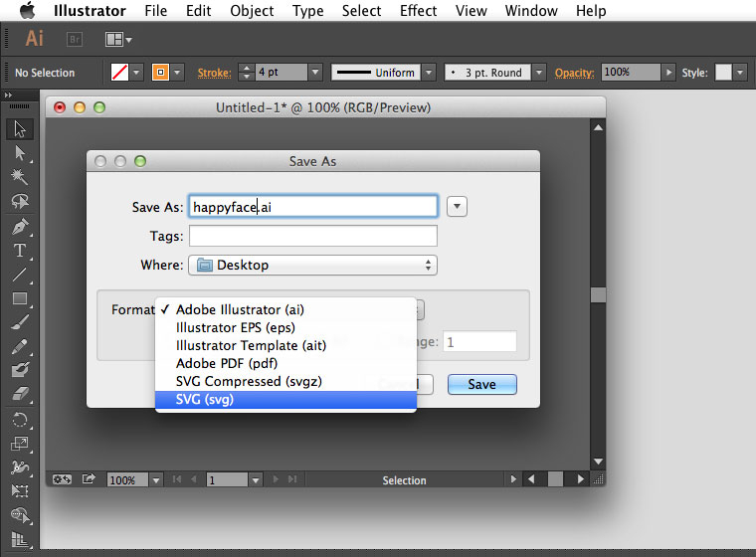Open the 3 pt. Round brush dropdown
The height and width of the screenshot is (557, 756).
[539, 73]
